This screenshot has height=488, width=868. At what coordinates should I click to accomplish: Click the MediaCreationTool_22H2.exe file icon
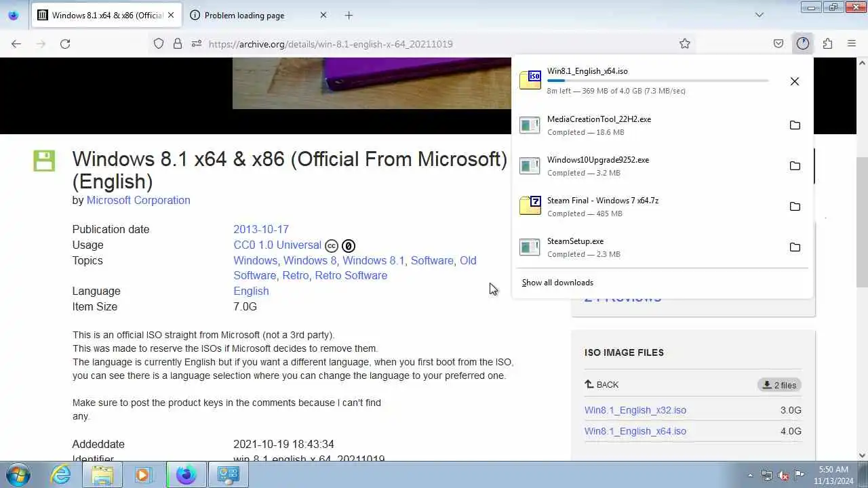(530, 125)
